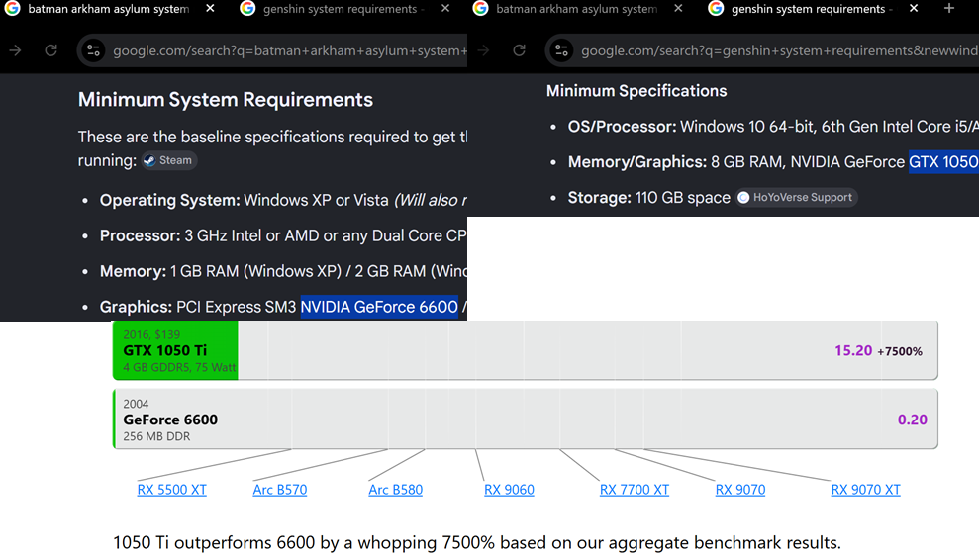The height and width of the screenshot is (560, 979).
Task: Click the 0.20 benchmark score
Action: pos(913,420)
